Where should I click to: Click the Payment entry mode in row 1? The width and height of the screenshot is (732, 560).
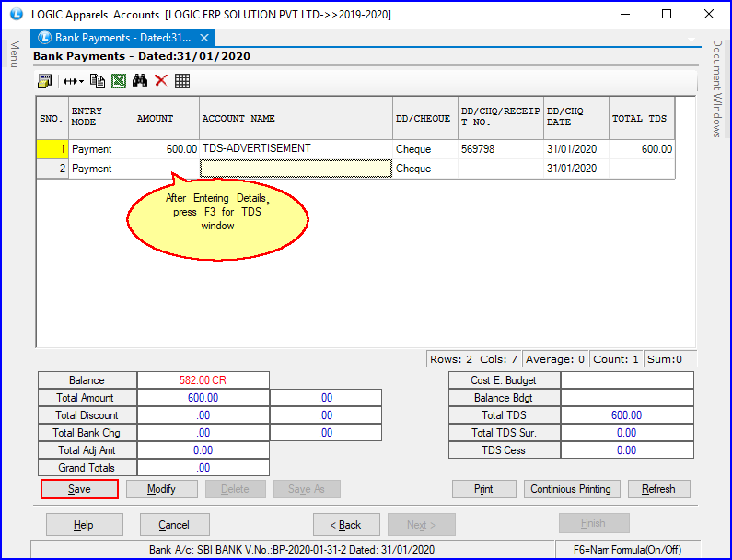(101, 149)
